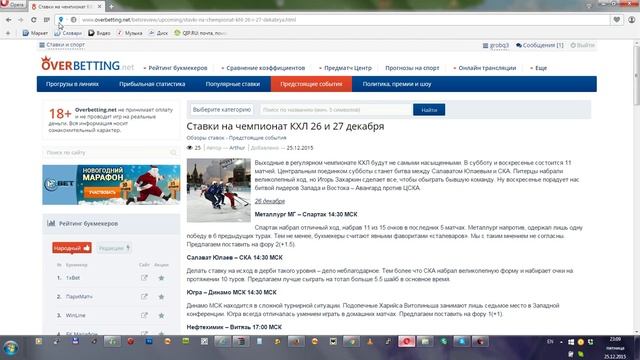This screenshot has height=360, width=640.
Task: Expand the Рейтинг букмекеров nav menu
Action: pyautogui.click(x=176, y=68)
